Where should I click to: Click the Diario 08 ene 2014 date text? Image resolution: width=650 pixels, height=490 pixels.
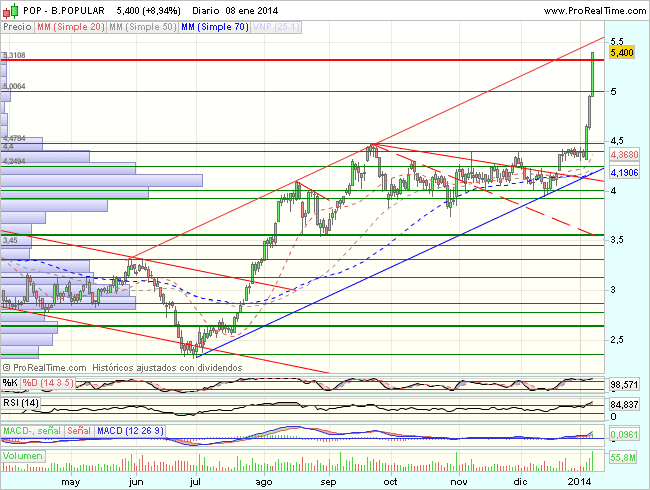coord(235,11)
